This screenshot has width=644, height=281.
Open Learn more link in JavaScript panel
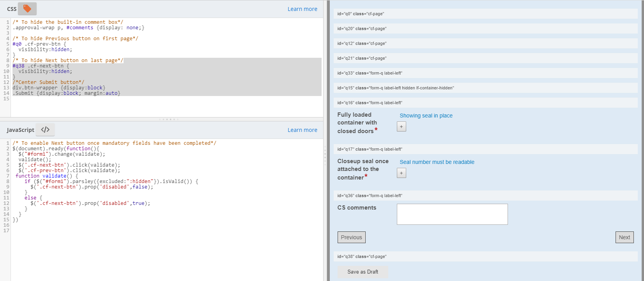pyautogui.click(x=302, y=130)
